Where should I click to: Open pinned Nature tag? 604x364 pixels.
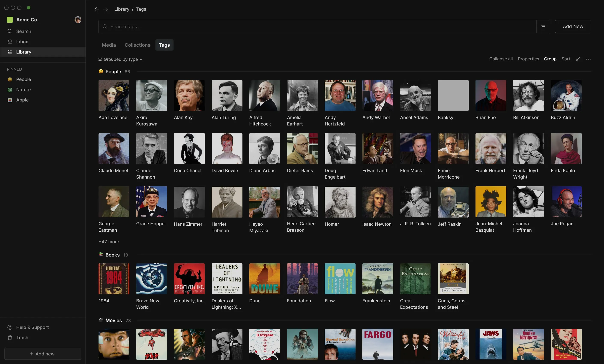(x=43, y=90)
